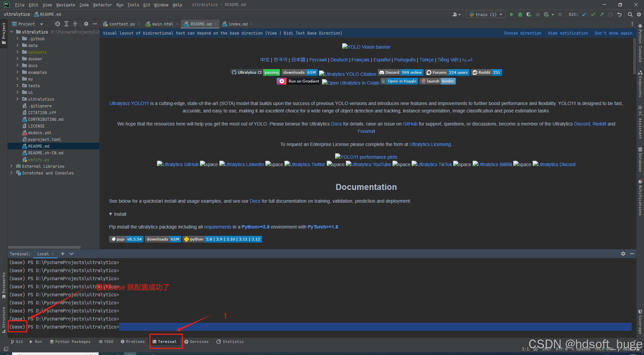Click select opened file target icon
Screen dimensions: 644x355
(58, 24)
